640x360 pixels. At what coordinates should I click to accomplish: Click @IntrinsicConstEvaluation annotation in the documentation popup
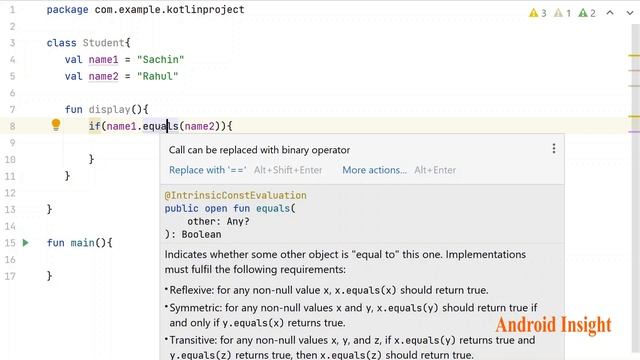tap(236, 195)
